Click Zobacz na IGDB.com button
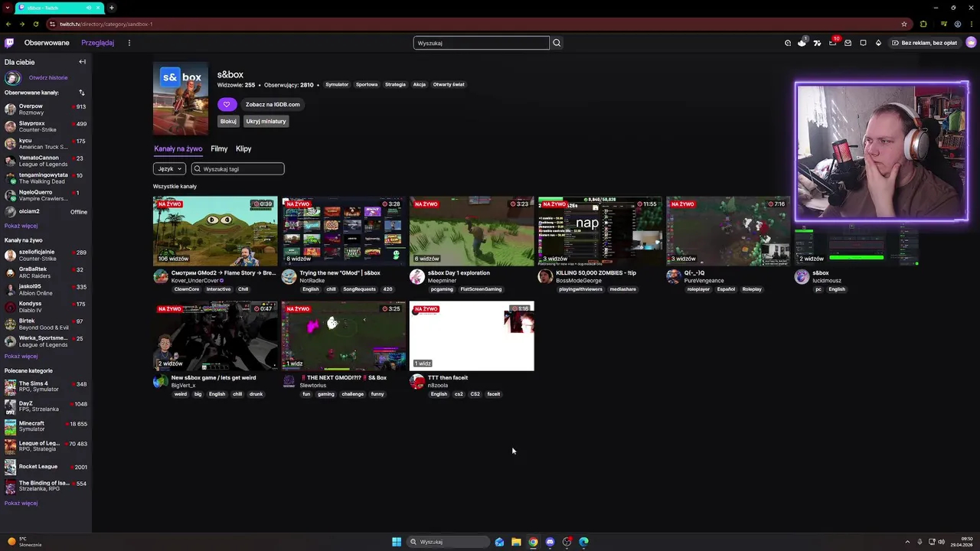Screen dimensions: 980x551 (x=273, y=104)
